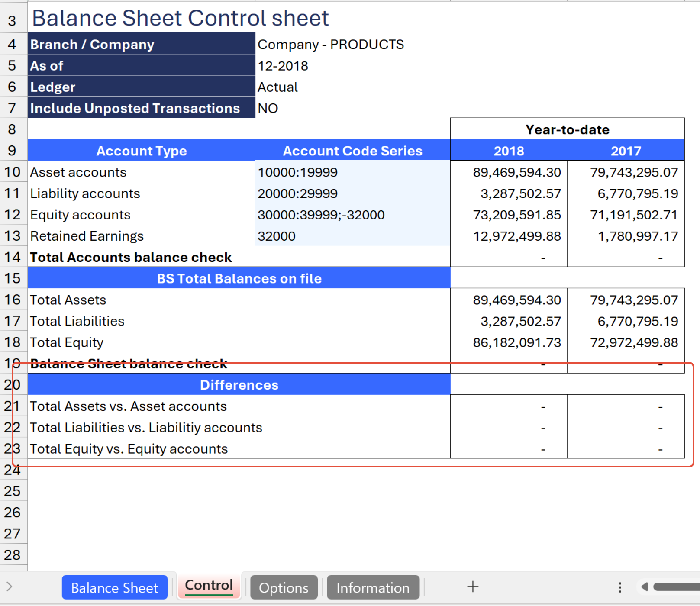
Task: Click the horizontal scrollbar thumb
Action: [x=677, y=587]
